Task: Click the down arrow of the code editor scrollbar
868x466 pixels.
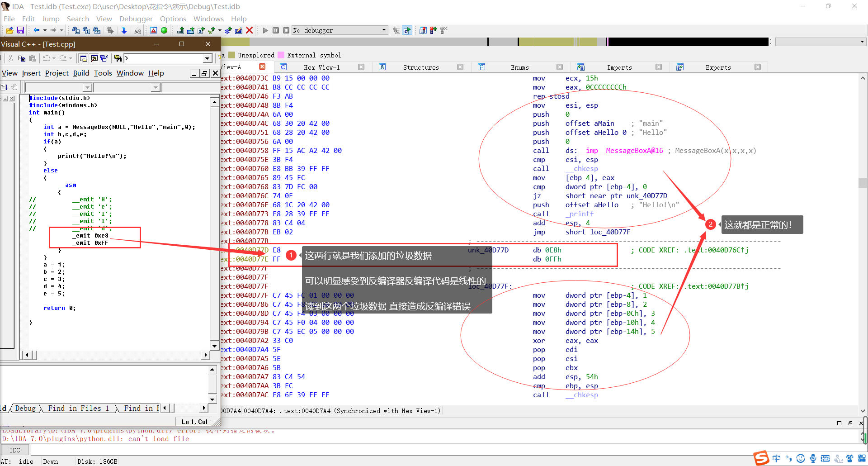Action: point(214,346)
